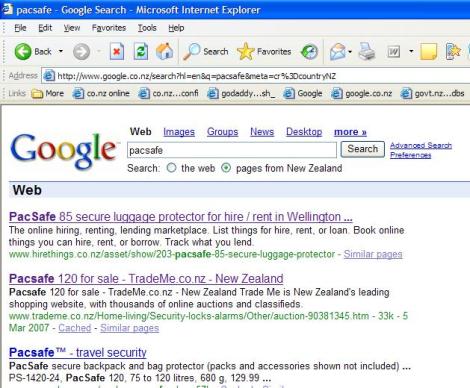Open the more » search options link
Viewport: 470px width, 388px height.
[x=350, y=132]
